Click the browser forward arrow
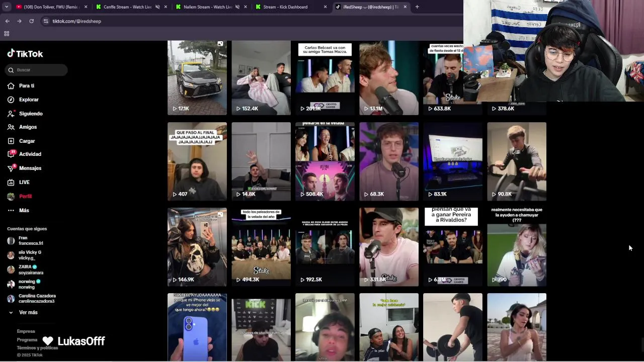This screenshot has width=644, height=362. coord(19,21)
